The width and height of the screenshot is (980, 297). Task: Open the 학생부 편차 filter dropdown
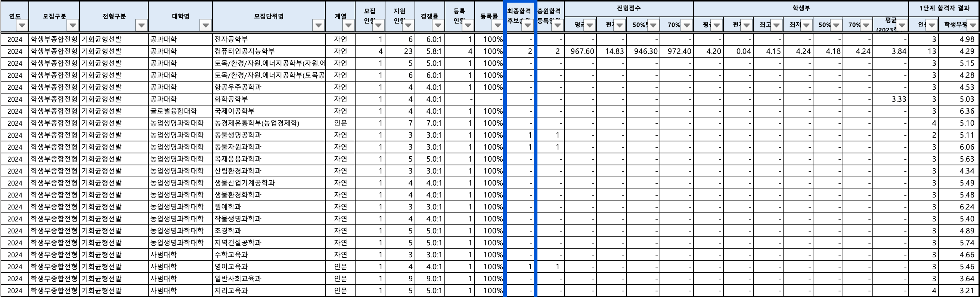click(747, 25)
